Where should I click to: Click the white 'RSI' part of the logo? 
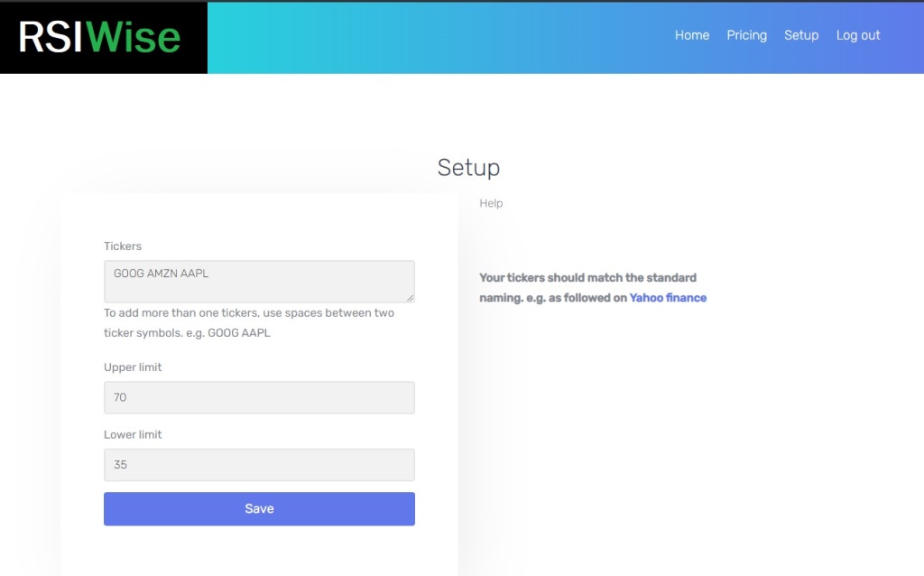(x=52, y=38)
